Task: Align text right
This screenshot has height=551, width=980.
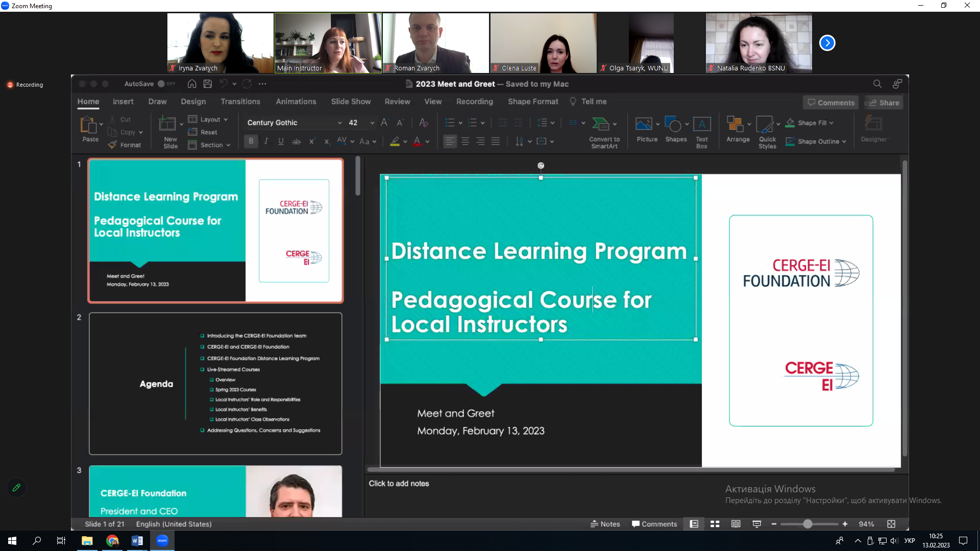Action: (x=480, y=141)
